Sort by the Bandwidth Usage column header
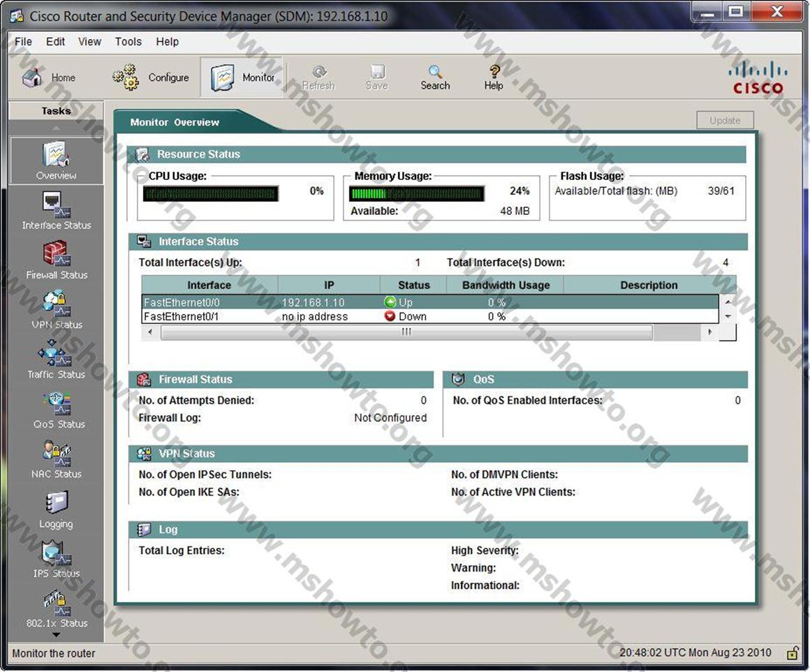The width and height of the screenshot is (810, 672). point(506,285)
